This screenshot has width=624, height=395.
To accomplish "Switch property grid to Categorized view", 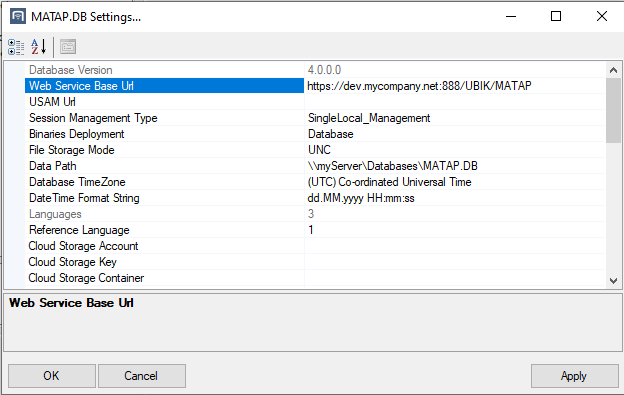I will (16, 47).
